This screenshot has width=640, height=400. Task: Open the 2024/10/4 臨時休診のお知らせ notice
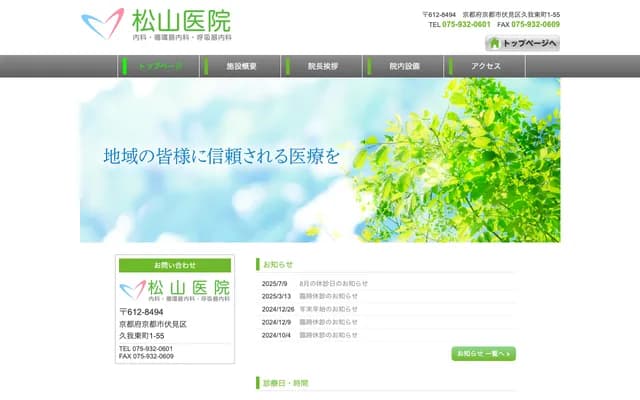[328, 335]
